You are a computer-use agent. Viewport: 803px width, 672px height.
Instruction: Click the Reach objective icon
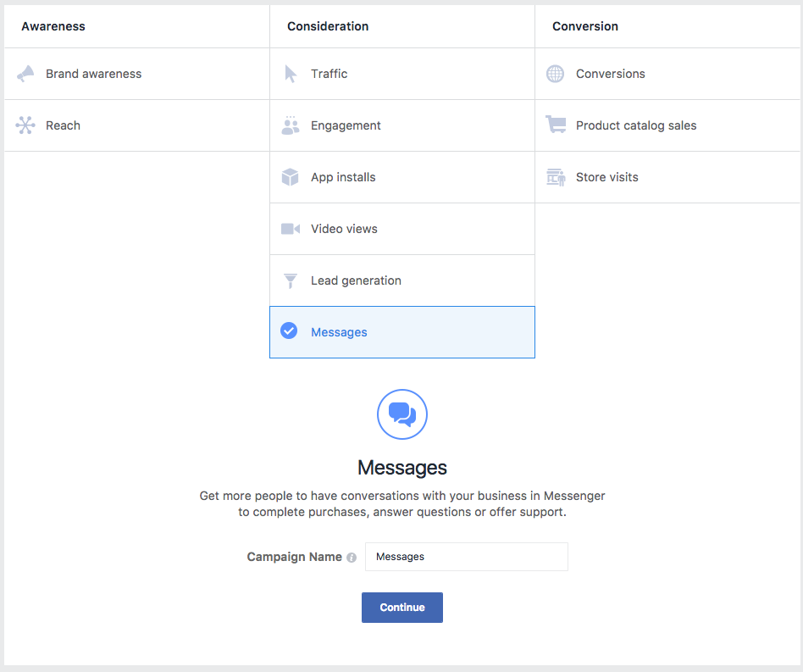[25, 125]
